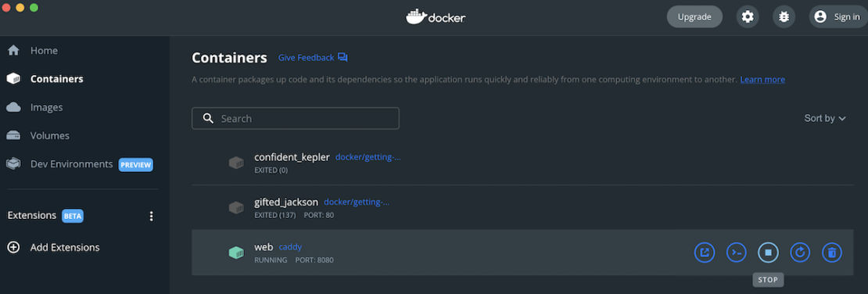The height and width of the screenshot is (294, 868).
Task: Click the confident_kepler container icon
Action: (236, 163)
